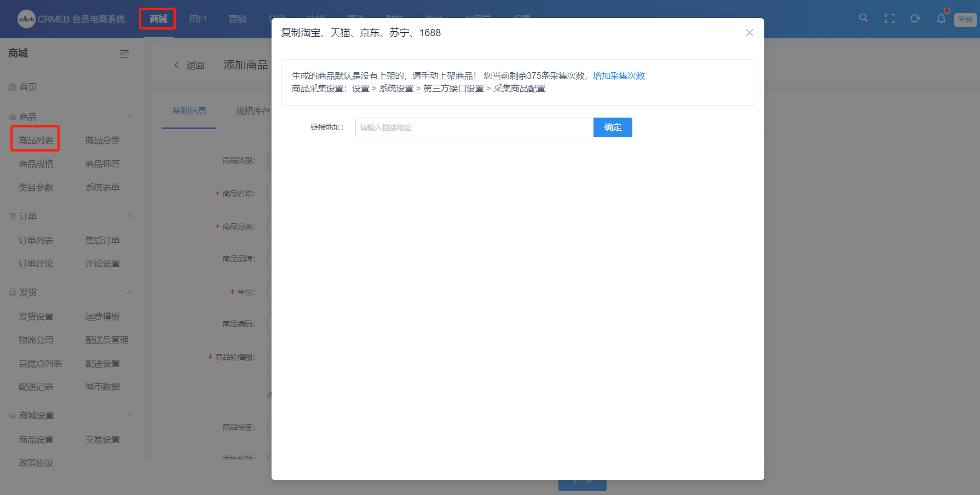Open 商品规格 in sidebar
The width and height of the screenshot is (980, 495).
coord(36,164)
